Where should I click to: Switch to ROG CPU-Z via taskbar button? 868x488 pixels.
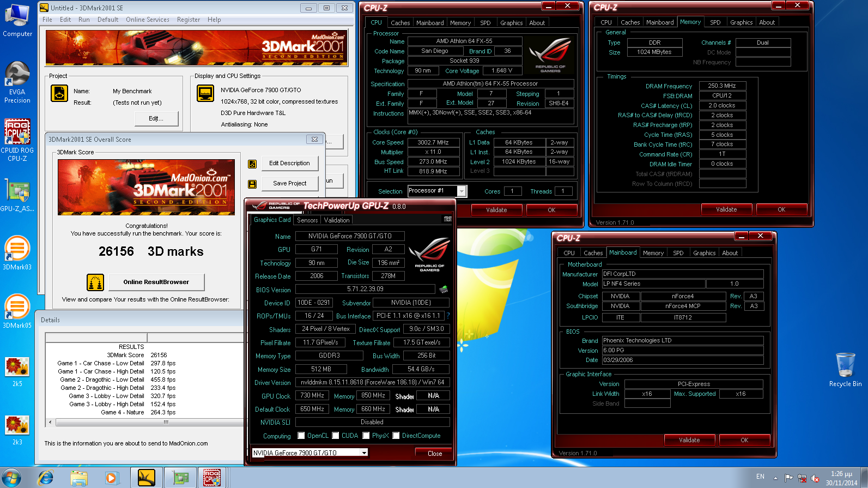212,478
